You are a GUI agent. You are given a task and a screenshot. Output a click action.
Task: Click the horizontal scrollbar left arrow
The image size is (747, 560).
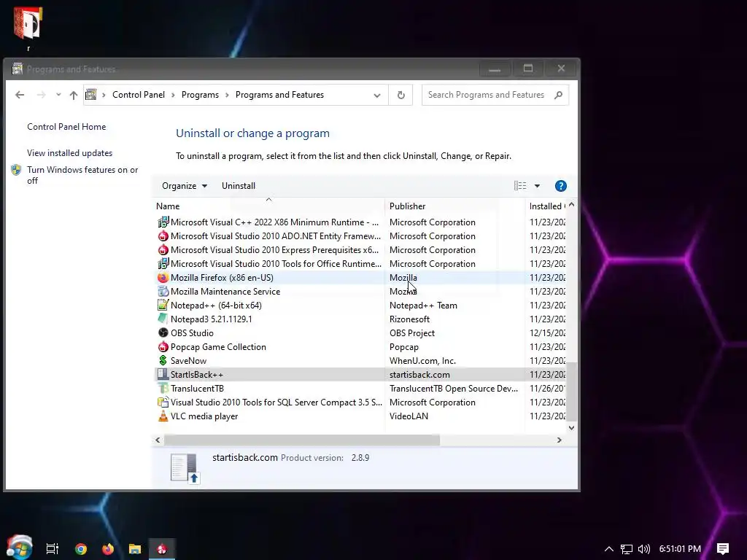pyautogui.click(x=158, y=440)
